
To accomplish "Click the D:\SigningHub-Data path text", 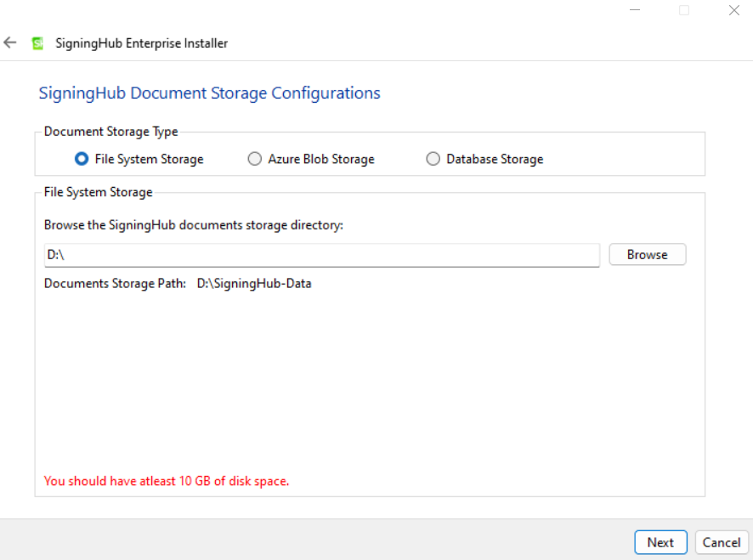I will click(x=254, y=283).
